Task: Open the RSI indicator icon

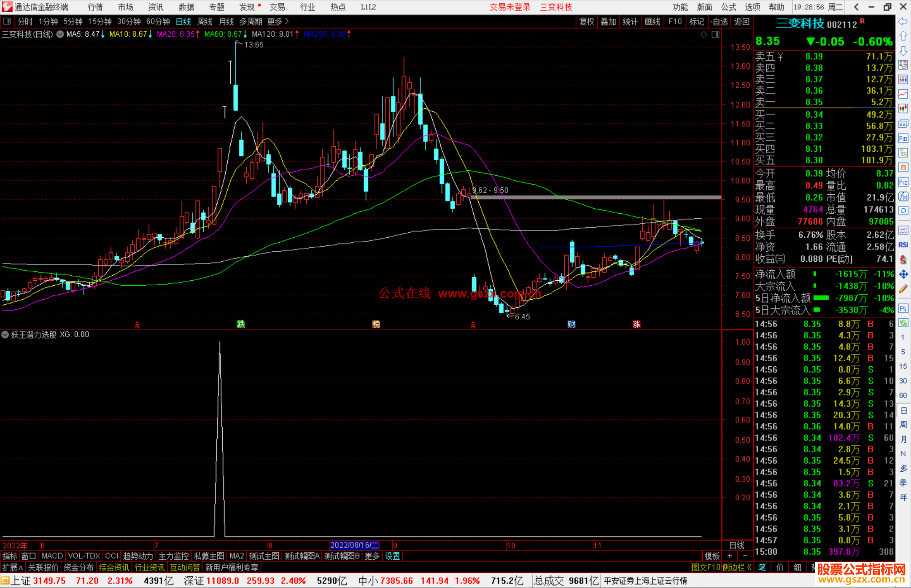Action: 903,245
